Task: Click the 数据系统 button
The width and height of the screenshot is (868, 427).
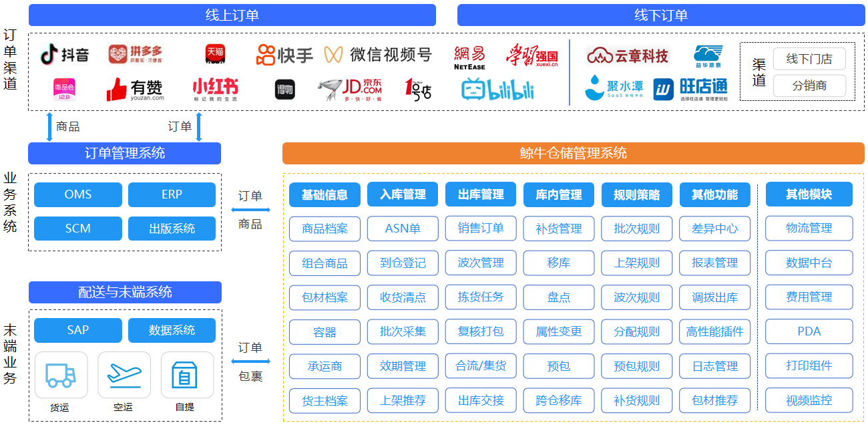Action: pos(172,330)
